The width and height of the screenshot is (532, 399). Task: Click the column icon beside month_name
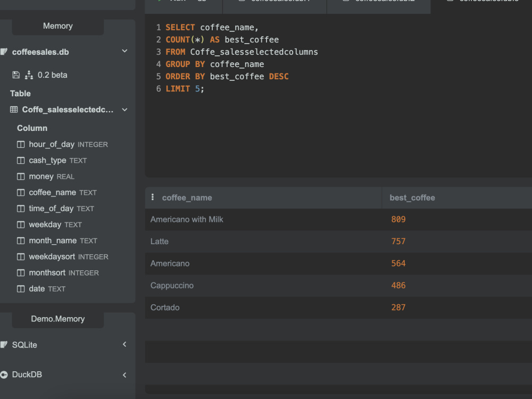21,241
